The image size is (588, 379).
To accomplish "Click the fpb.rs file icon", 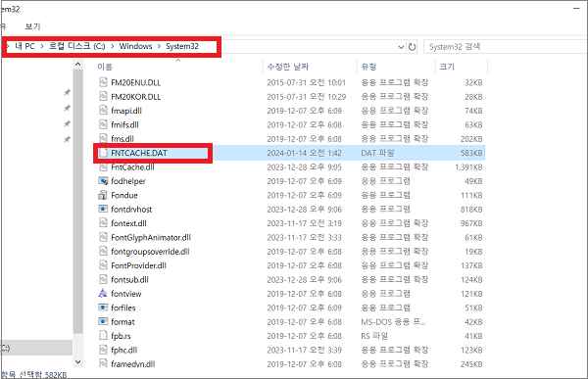I will (x=103, y=336).
